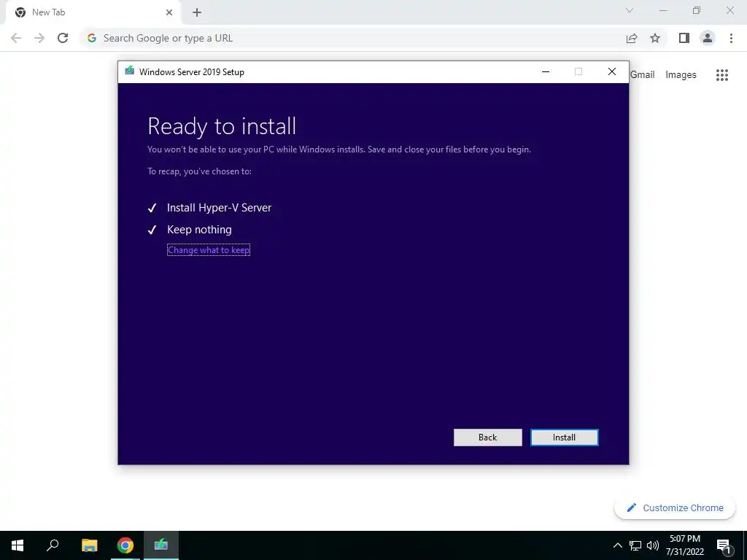Open the Chrome profile avatar
747x560 pixels.
click(708, 38)
